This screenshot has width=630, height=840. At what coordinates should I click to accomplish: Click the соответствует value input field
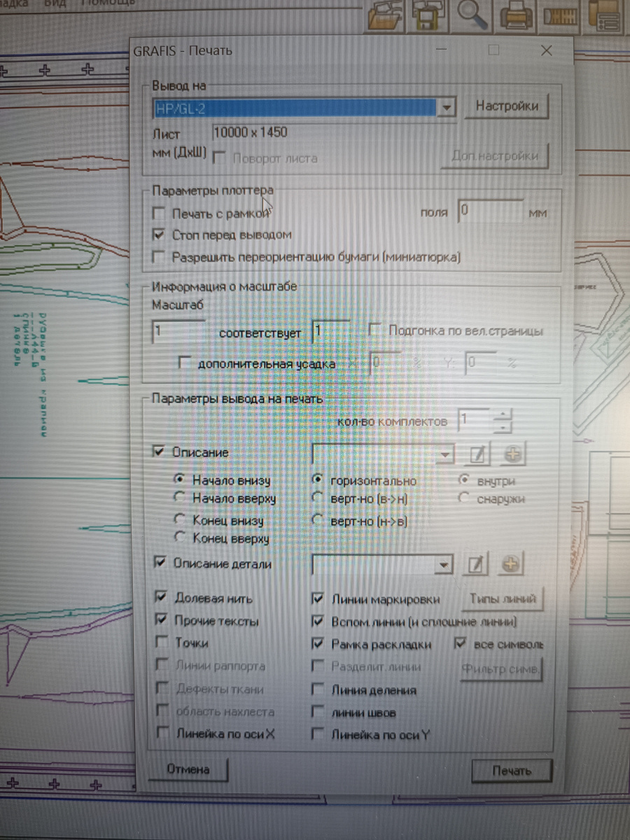pyautogui.click(x=332, y=330)
